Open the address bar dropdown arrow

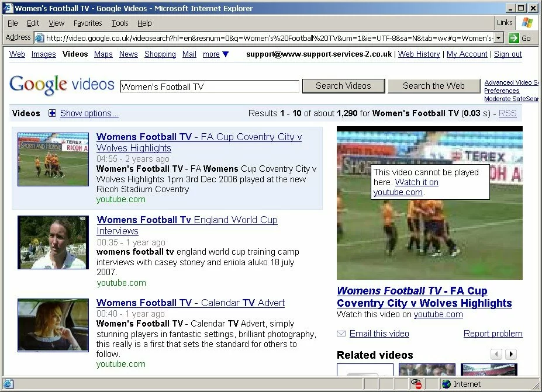click(x=499, y=38)
